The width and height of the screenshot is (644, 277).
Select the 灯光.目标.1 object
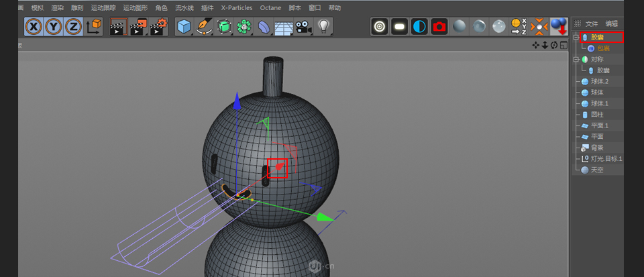click(x=606, y=159)
